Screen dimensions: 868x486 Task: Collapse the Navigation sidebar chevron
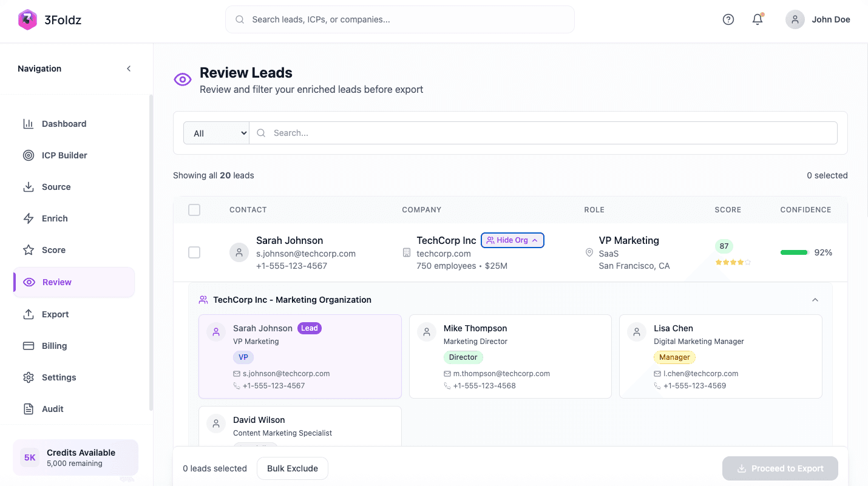129,69
